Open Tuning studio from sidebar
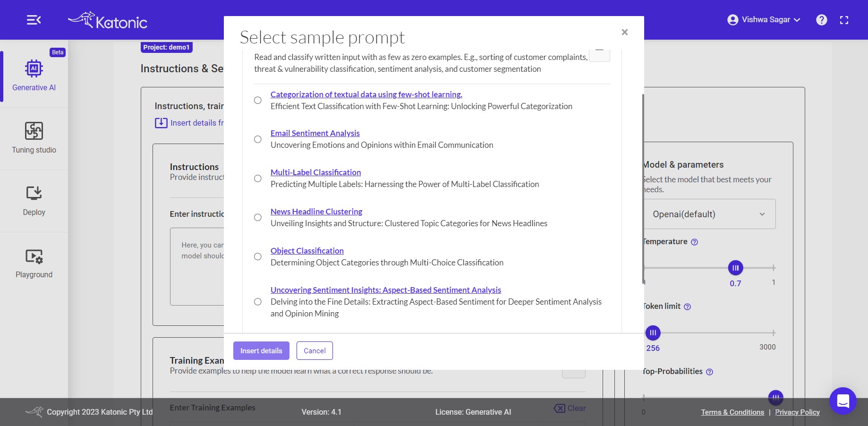 [34, 138]
